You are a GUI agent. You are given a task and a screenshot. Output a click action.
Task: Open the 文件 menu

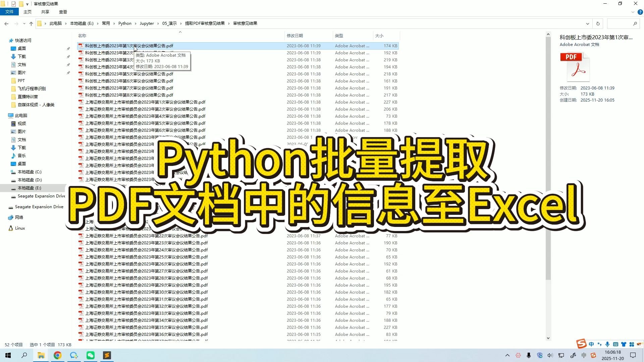tap(10, 11)
